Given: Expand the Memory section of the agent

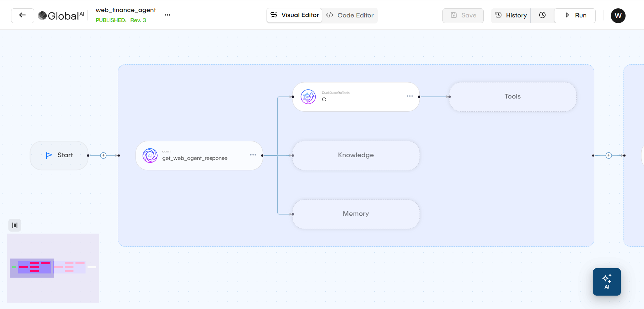Looking at the screenshot, I should (356, 214).
